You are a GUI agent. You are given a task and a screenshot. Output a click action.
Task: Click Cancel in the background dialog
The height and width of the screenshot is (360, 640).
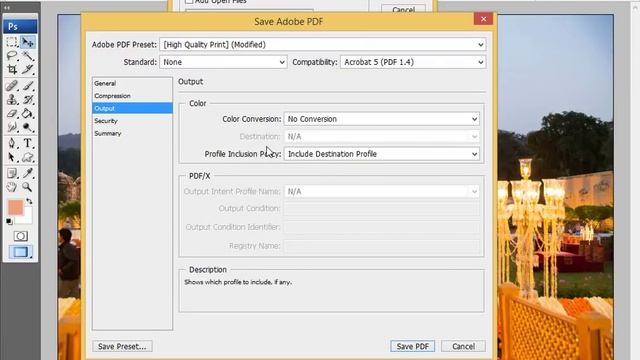tap(403, 9)
